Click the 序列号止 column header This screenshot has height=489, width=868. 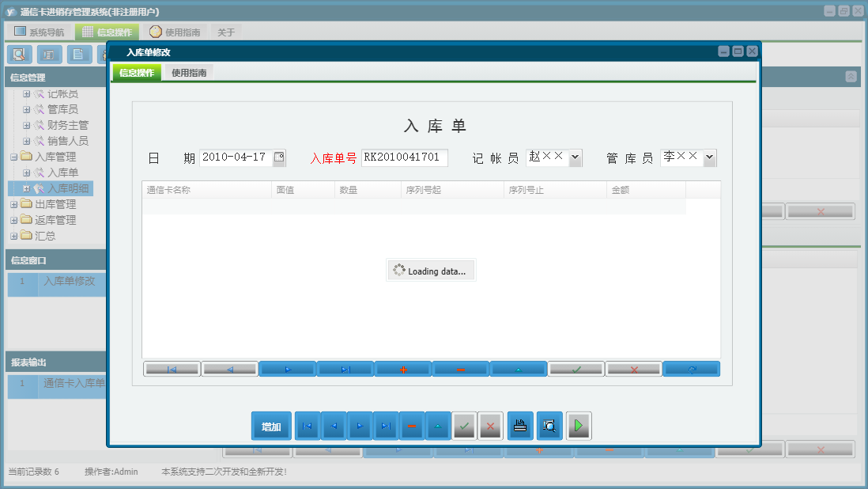click(x=555, y=190)
